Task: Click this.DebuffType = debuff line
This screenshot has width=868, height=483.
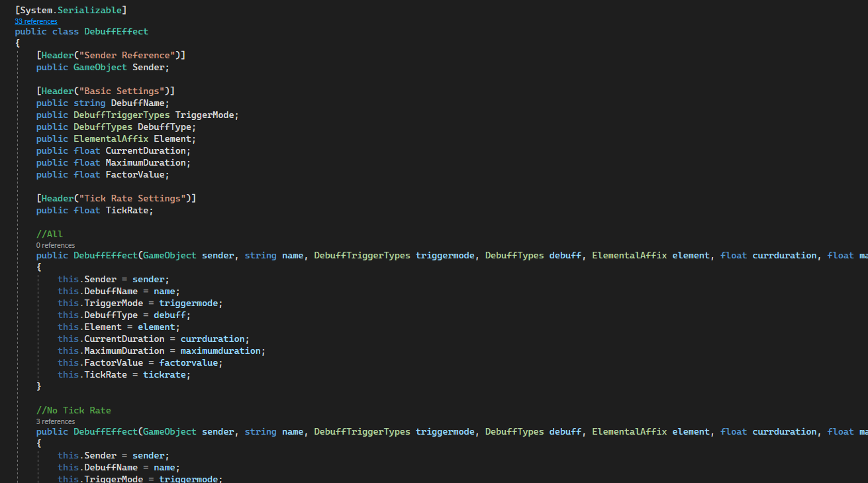Action: [124, 315]
